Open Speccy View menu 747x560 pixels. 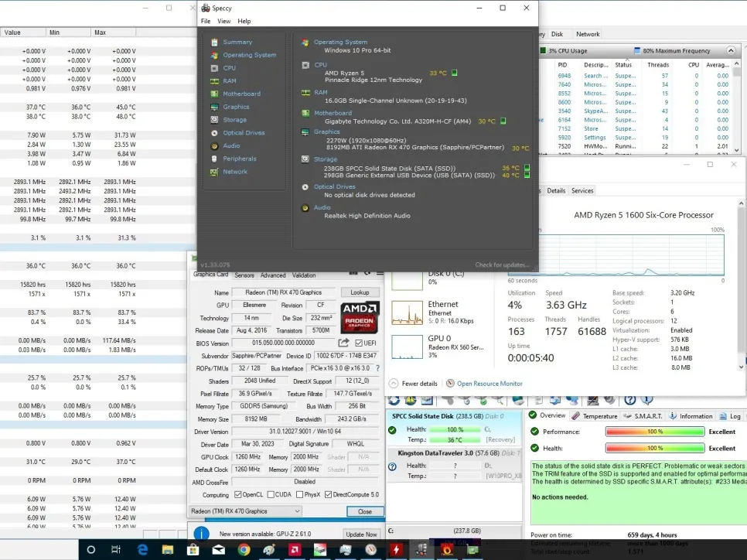224,21
